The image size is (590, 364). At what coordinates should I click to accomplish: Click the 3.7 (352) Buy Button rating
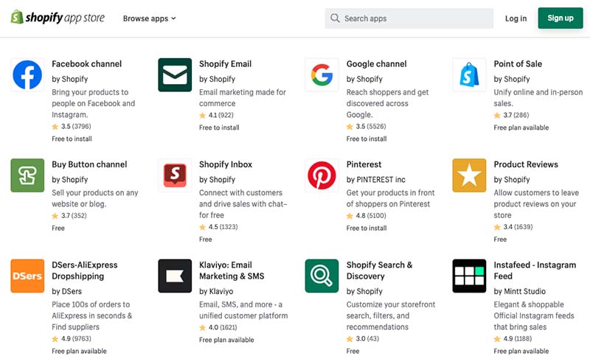click(69, 215)
